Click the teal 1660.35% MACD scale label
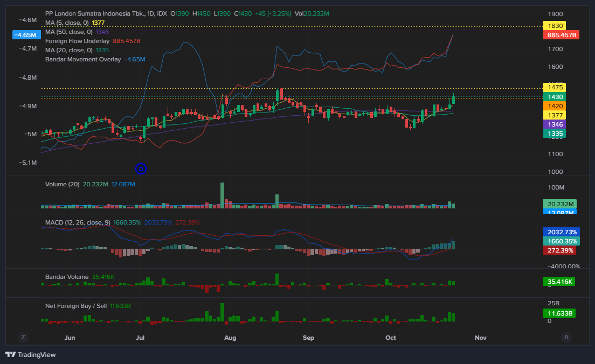The image size is (595, 364). (x=561, y=241)
